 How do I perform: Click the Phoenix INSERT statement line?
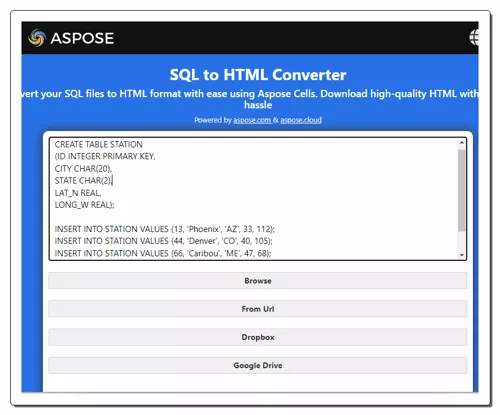[165, 229]
